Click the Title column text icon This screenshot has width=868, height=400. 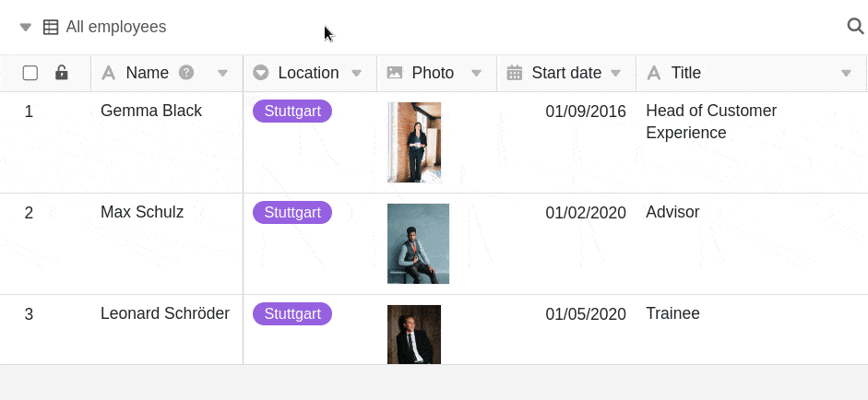tap(654, 73)
